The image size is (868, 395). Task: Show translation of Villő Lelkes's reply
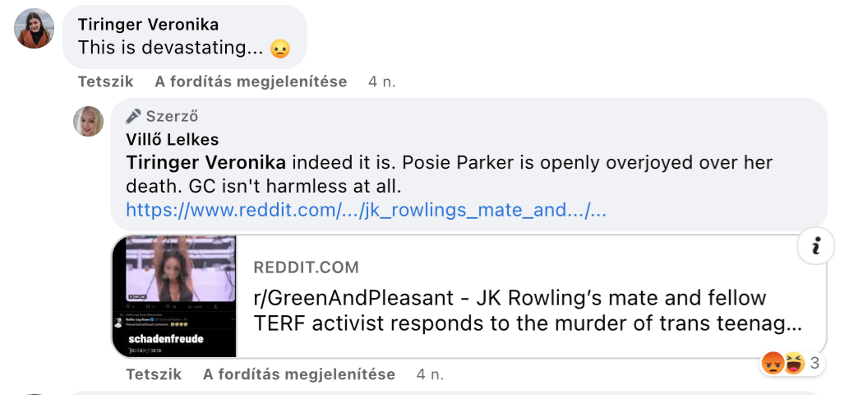click(x=299, y=374)
